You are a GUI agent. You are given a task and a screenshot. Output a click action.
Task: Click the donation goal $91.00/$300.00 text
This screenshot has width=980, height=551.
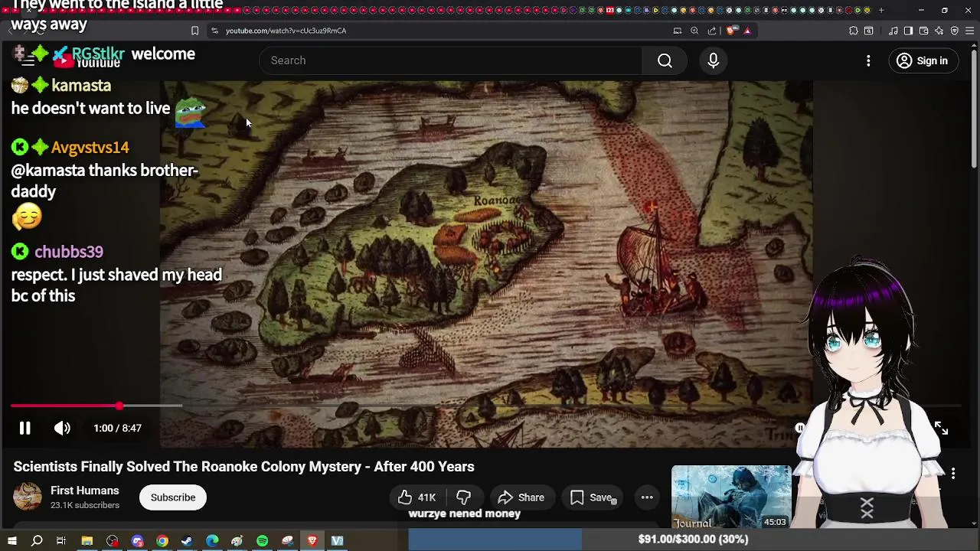693,540
